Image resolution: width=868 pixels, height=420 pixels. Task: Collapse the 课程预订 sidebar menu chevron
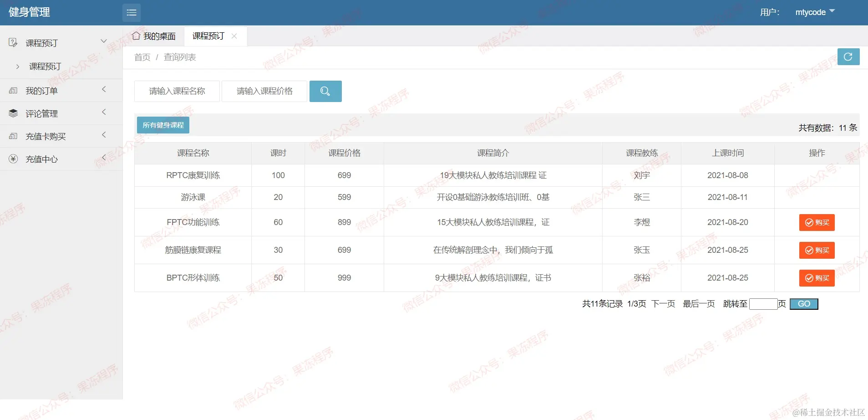104,41
